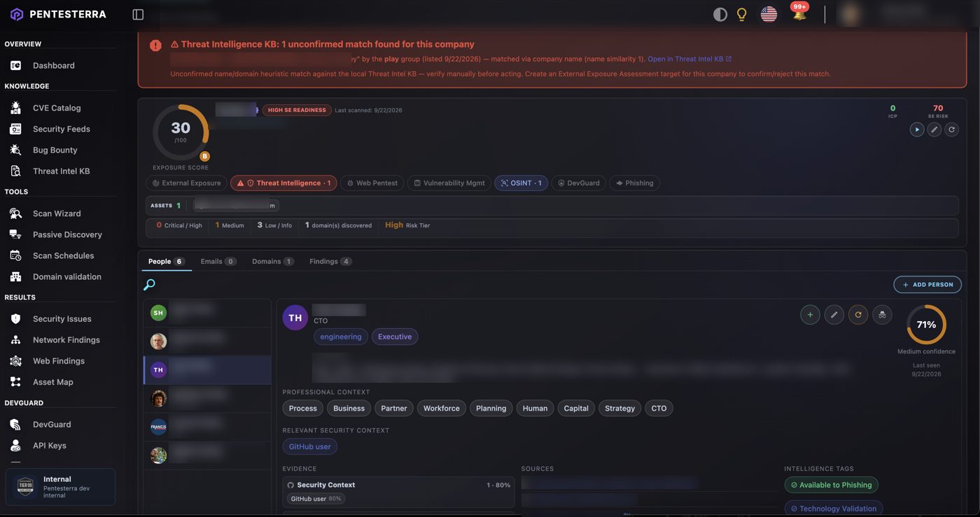Click the Passive Discovery icon
The width and height of the screenshot is (980, 517).
(x=15, y=234)
